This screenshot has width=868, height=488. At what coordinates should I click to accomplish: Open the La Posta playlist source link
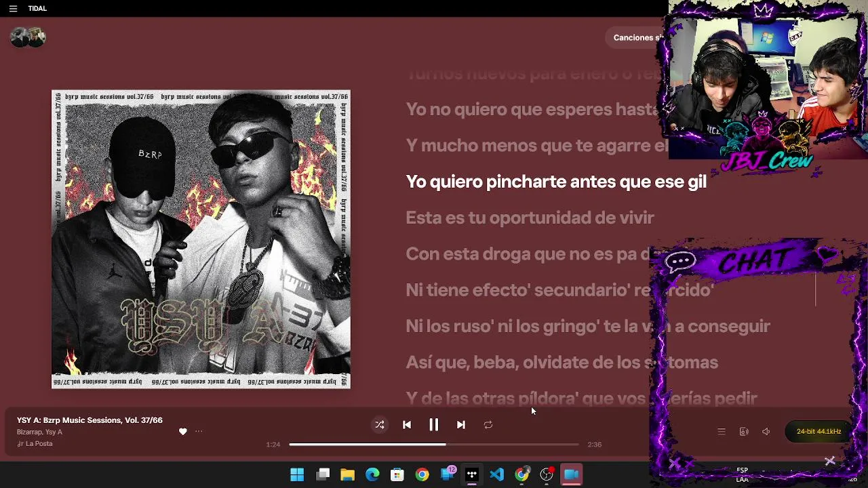tap(39, 444)
